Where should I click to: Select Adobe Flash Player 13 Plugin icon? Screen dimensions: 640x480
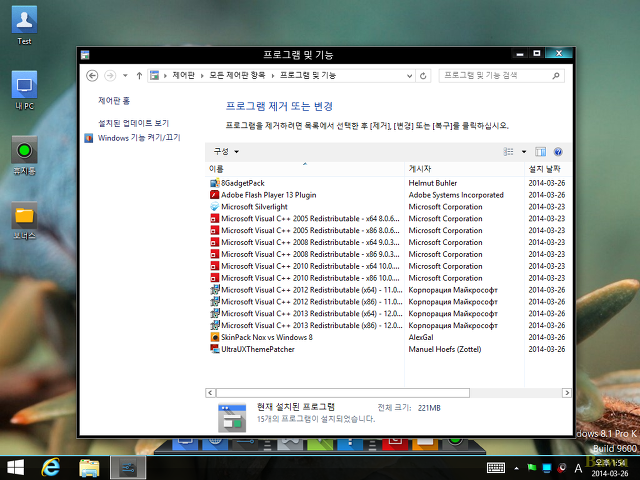pos(215,195)
